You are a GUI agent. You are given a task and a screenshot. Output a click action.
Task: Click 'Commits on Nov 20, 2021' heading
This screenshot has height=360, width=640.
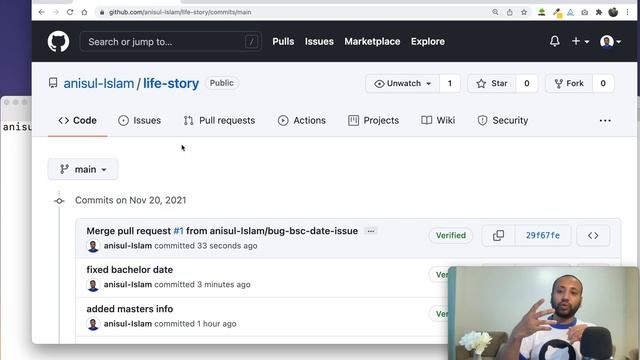[131, 200]
